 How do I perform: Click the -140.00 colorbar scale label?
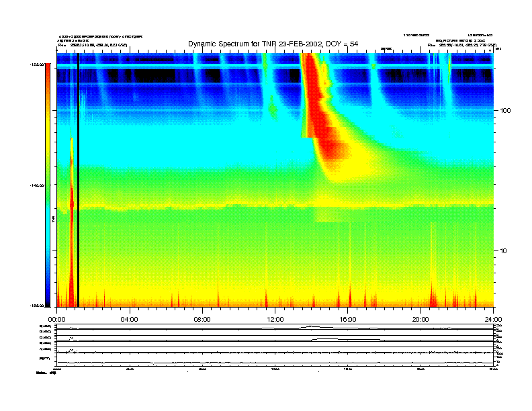(38, 185)
